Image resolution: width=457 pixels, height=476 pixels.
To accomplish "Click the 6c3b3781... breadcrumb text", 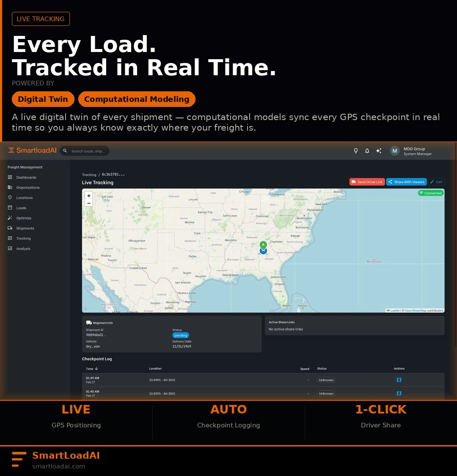I will point(113,175).
